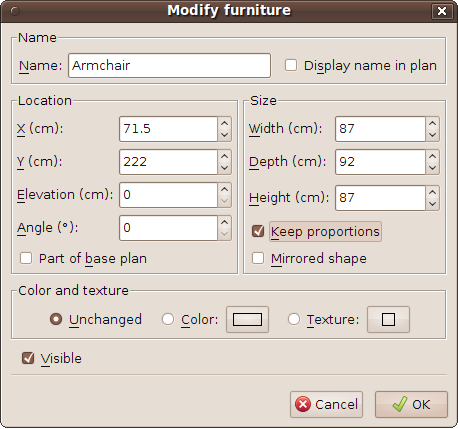Open the texture chooser button
This screenshot has height=429, width=458.
[x=388, y=319]
